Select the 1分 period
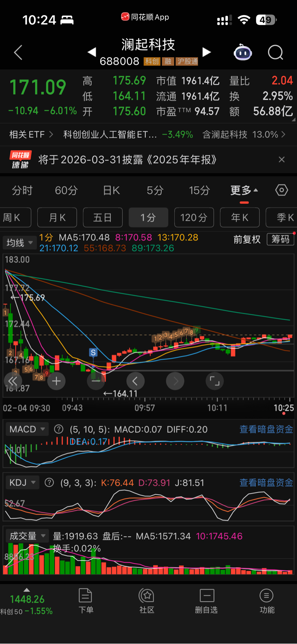Screen dimensions: 297x644 (148, 217)
